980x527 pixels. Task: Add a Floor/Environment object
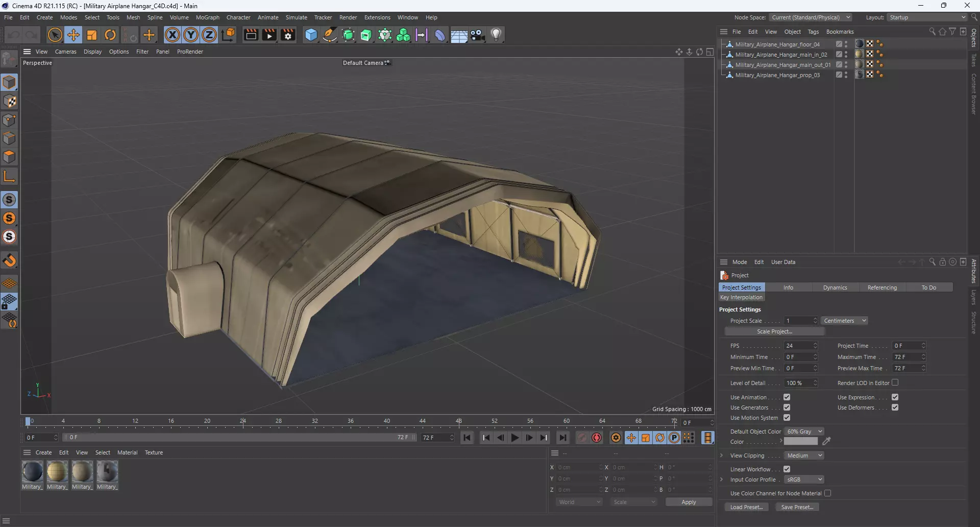459,35
